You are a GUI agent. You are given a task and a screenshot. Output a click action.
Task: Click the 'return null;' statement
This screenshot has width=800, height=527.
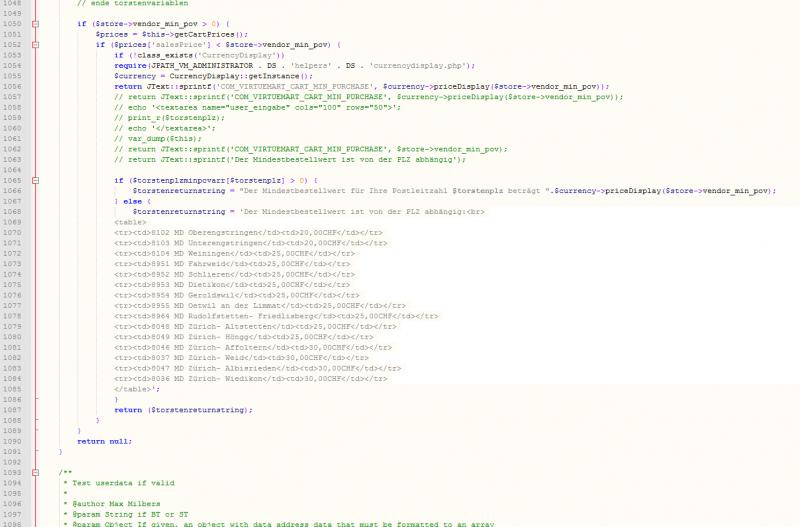pyautogui.click(x=104, y=441)
